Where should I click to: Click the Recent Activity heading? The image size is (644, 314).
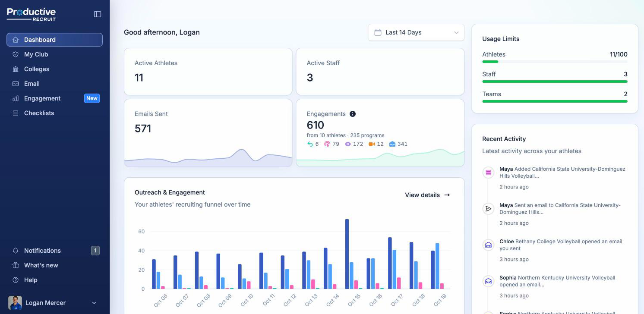504,139
